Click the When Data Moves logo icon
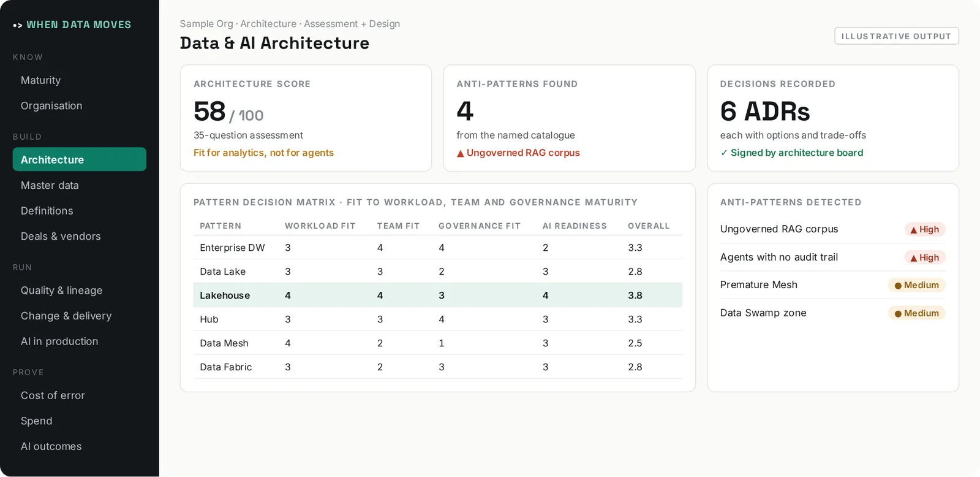The width and height of the screenshot is (980, 477). 18,25
